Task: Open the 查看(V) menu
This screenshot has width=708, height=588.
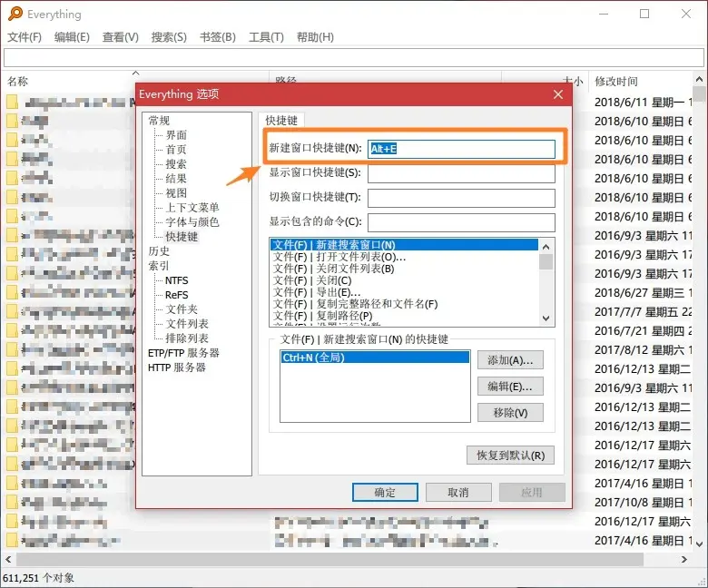Action: coord(121,37)
